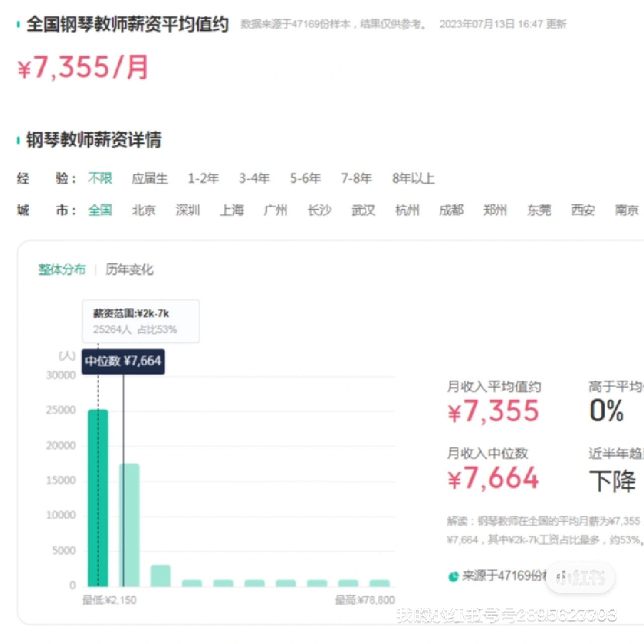
Task: Click the 小红书 watermark badge icon
Action: click(580, 578)
